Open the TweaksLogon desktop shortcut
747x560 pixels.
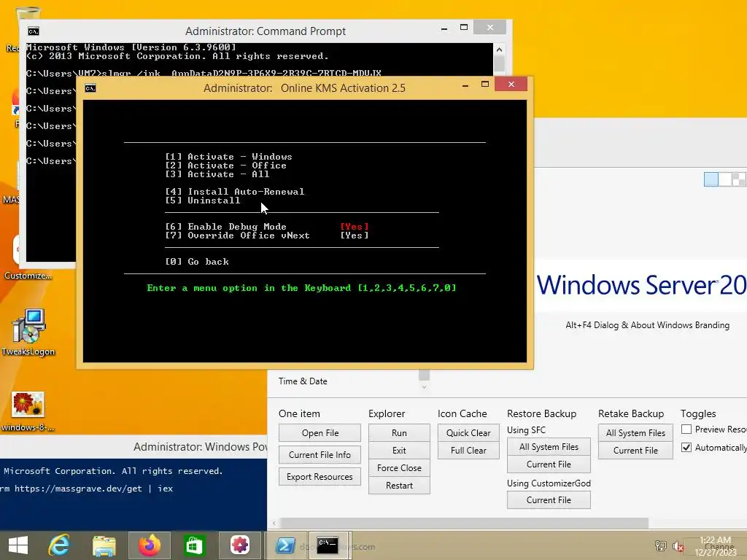[28, 332]
